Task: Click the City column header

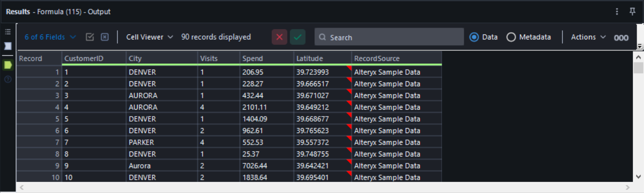Action: point(162,58)
